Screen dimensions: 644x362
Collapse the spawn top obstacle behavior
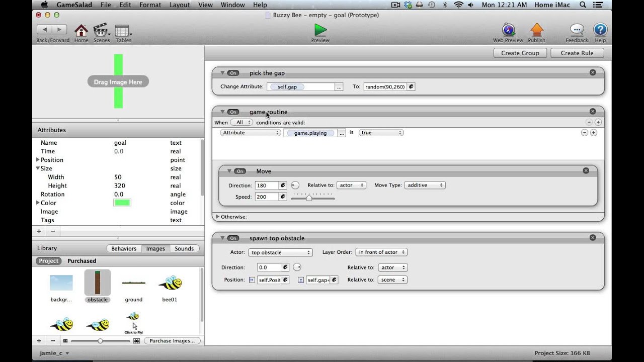(222, 238)
